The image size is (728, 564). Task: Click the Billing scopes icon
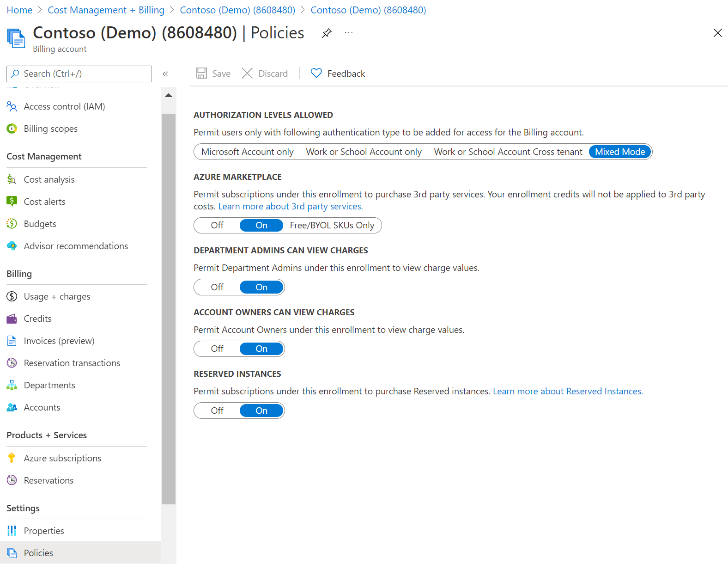(12, 129)
